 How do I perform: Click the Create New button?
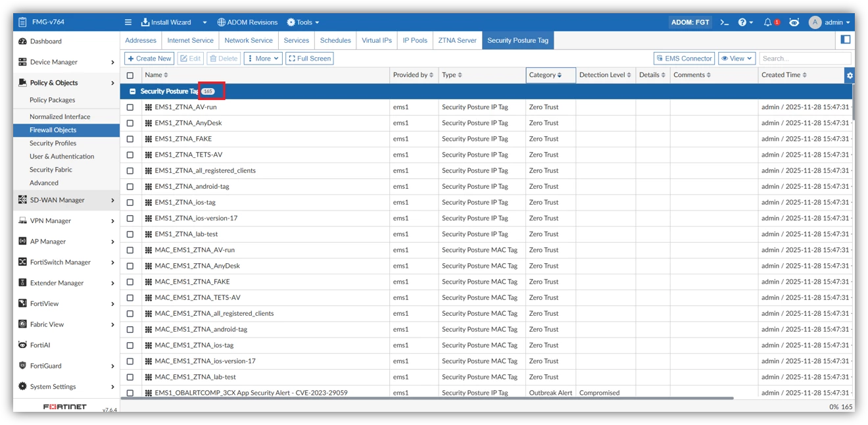149,59
